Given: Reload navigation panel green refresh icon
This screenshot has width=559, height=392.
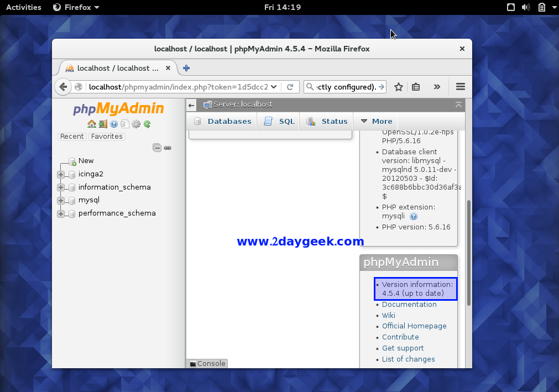Looking at the screenshot, I should 147,124.
